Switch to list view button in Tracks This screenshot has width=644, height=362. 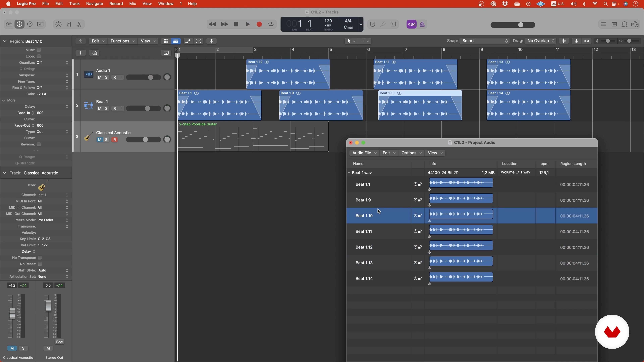click(176, 41)
